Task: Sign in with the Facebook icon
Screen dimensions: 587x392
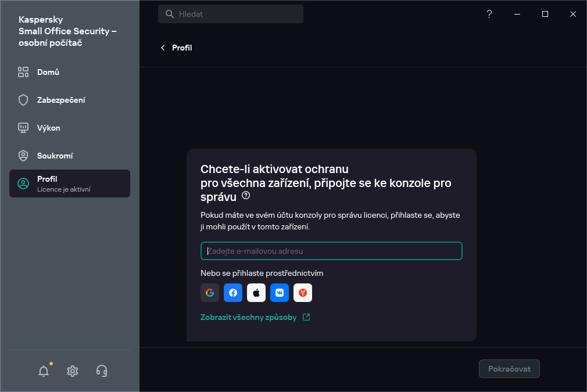Action: tap(233, 293)
